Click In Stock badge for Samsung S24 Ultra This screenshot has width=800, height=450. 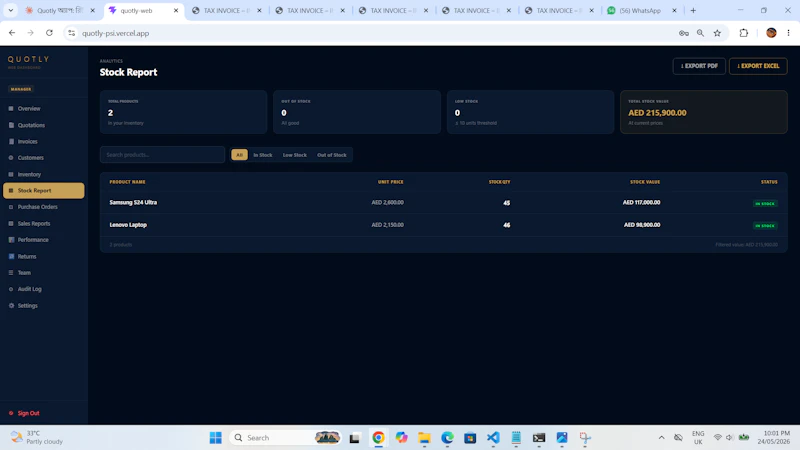[x=765, y=204]
